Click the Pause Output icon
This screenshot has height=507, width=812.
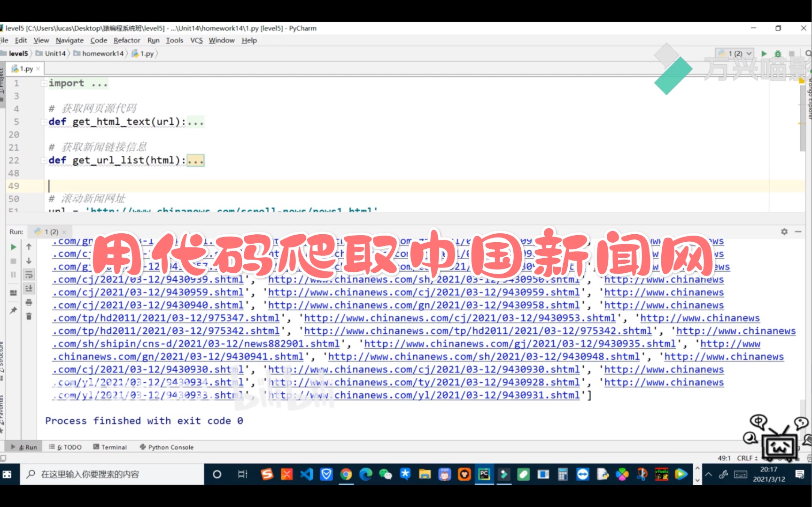tap(14, 275)
